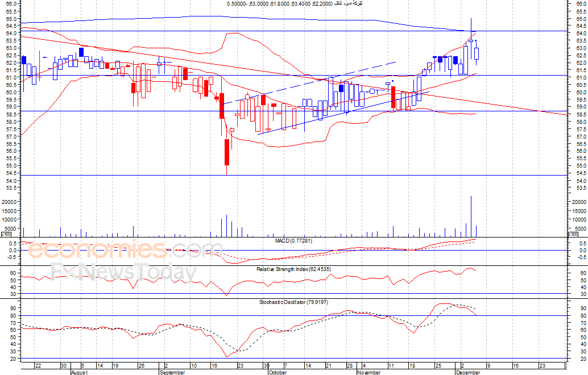Select the December month label
This screenshot has width=588, height=375.
(x=468, y=372)
